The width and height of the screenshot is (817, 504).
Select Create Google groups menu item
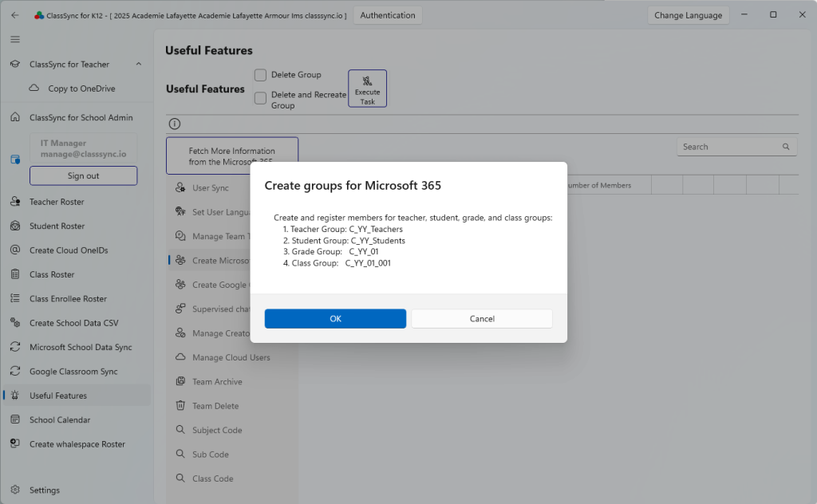coord(209,285)
